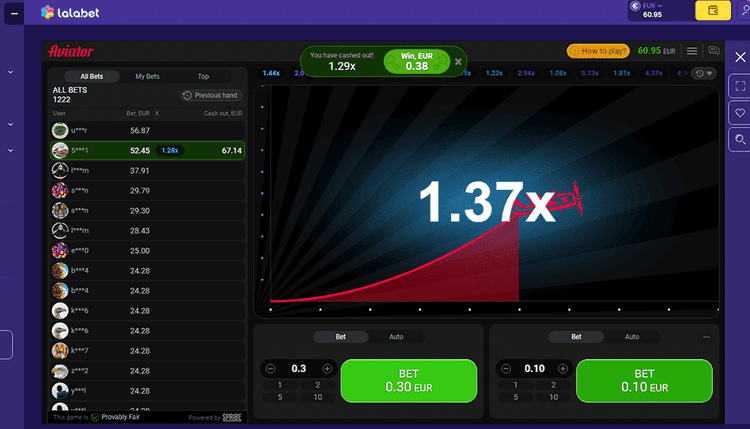Place the 0.10 EUR bet

click(644, 381)
